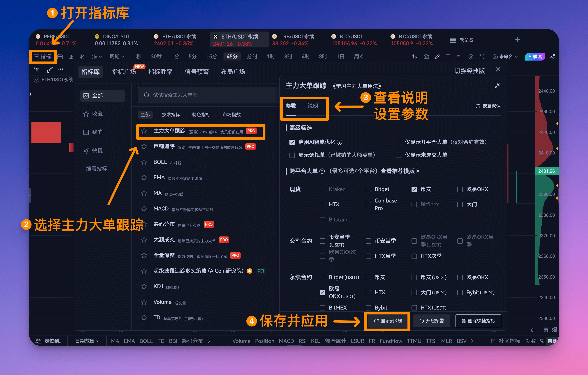The width and height of the screenshot is (588, 375).
Task: Click 恢复默认 reset button
Action: coord(488,106)
